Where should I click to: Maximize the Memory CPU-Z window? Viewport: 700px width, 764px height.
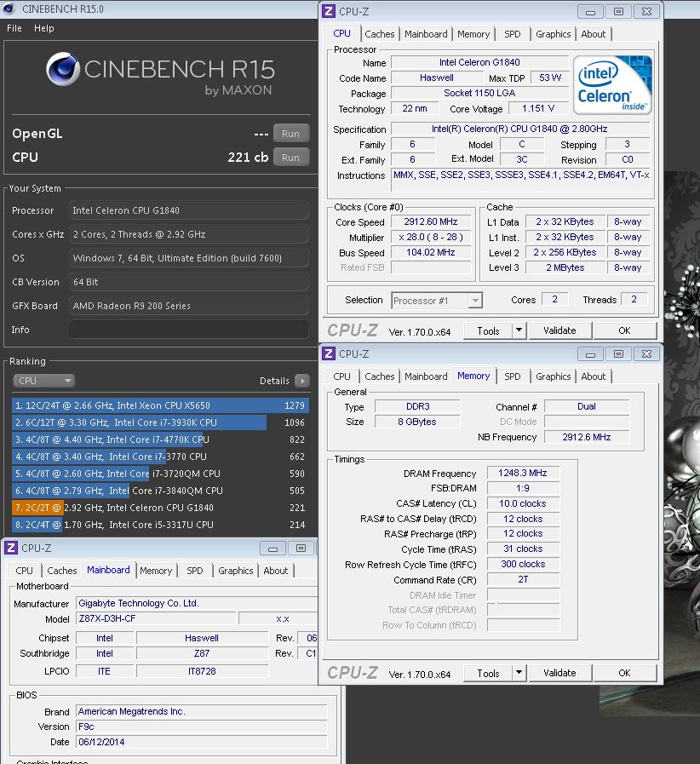pos(618,354)
